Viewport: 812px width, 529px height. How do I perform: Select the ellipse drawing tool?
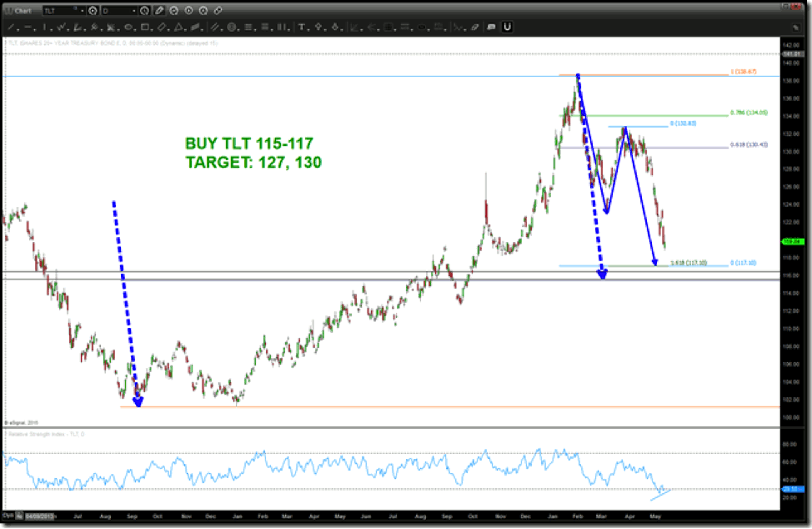coord(128,28)
